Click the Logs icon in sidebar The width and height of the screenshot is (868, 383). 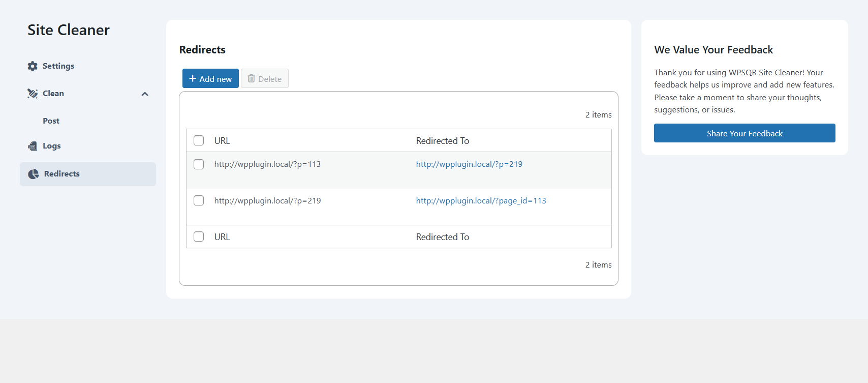click(x=33, y=146)
